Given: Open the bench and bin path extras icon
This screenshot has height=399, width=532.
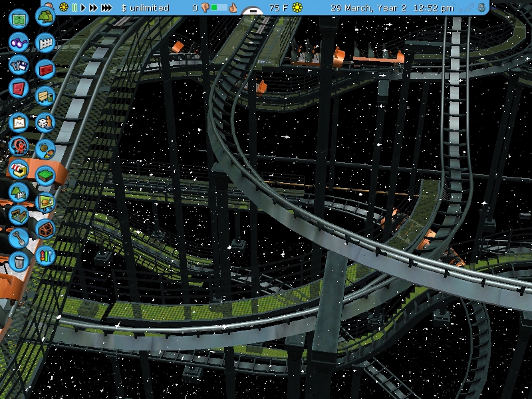Looking at the screenshot, I should [45, 96].
